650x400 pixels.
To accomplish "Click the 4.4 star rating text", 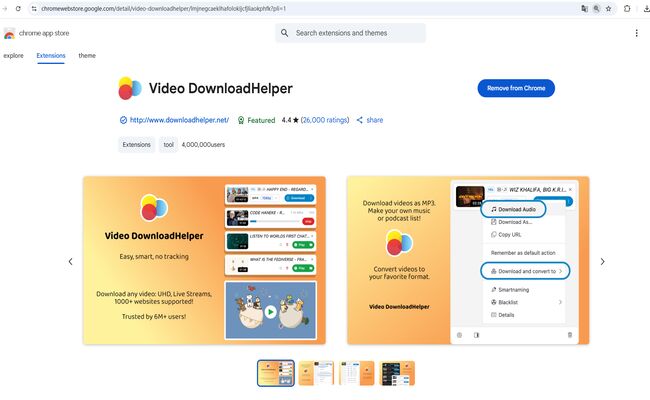I will [290, 120].
